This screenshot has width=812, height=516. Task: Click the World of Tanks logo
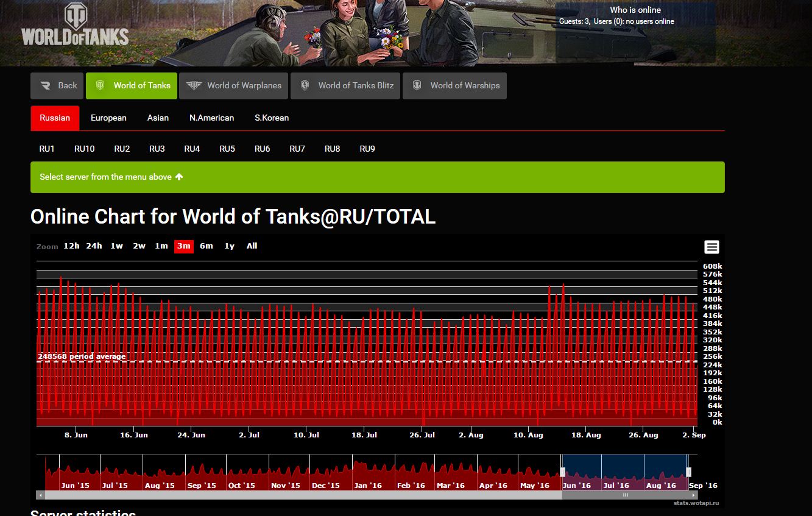tap(75, 26)
